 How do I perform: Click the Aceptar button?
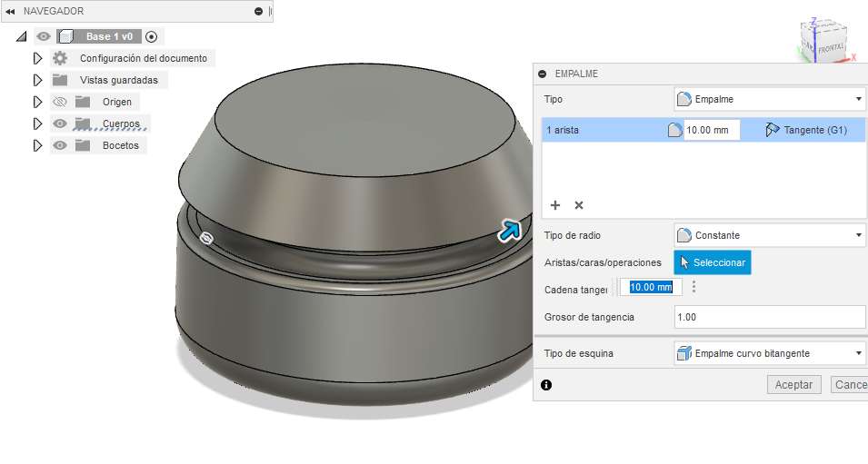793,385
